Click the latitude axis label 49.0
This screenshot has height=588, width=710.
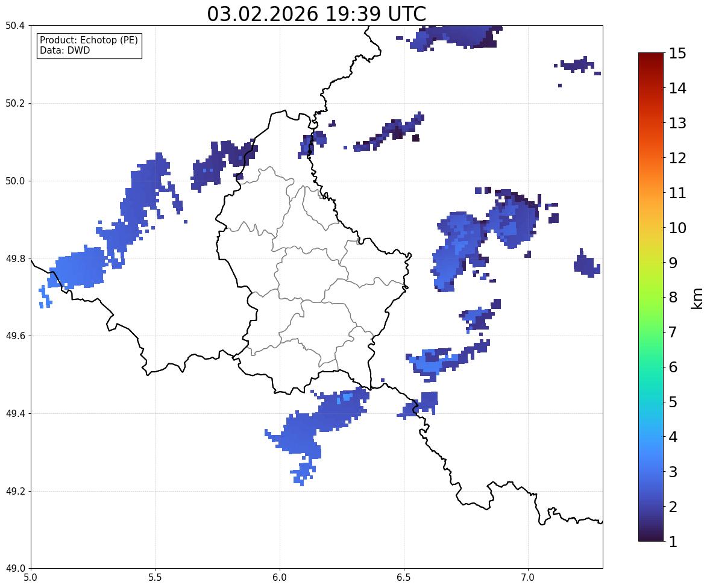(x=15, y=569)
